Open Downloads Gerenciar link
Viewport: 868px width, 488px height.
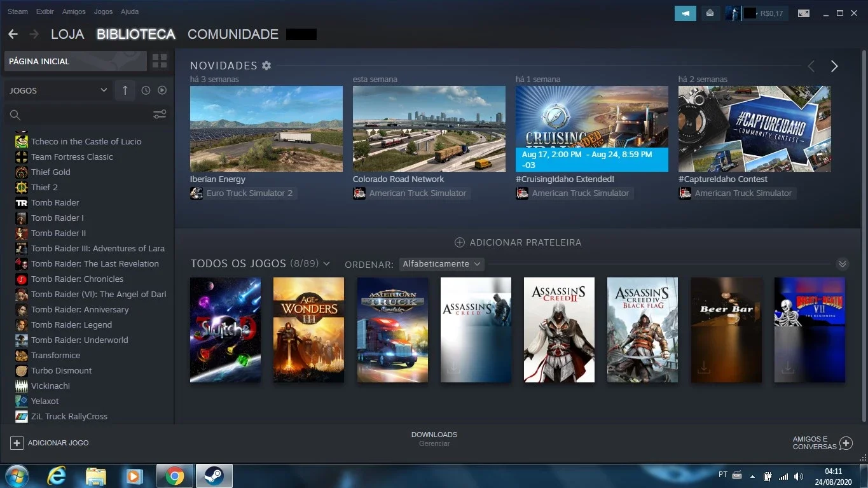434,443
